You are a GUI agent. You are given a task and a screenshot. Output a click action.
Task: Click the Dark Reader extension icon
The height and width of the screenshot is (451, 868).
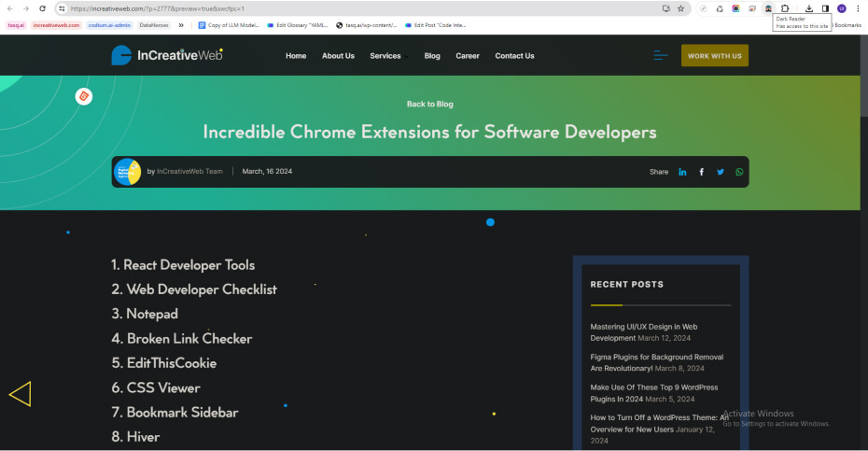[768, 8]
